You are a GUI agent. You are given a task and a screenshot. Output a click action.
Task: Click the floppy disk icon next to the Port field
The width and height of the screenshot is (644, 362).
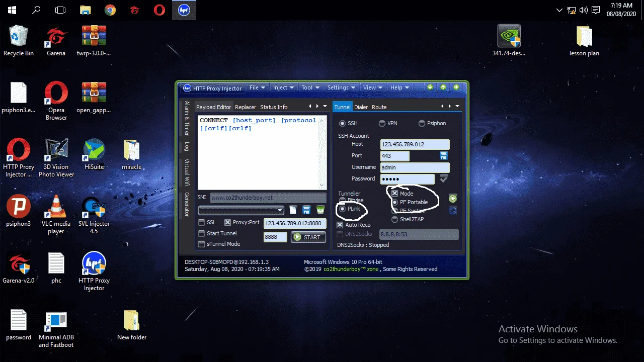pyautogui.click(x=444, y=155)
